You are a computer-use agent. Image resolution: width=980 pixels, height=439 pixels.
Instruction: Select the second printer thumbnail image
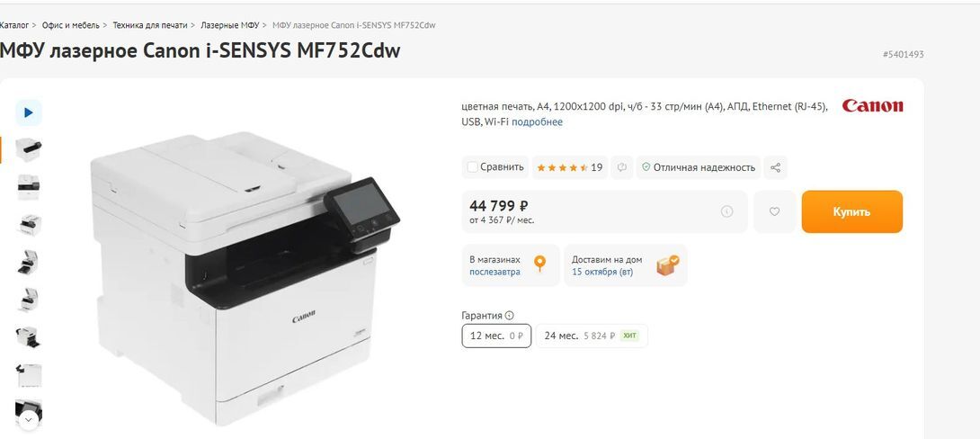point(29,186)
